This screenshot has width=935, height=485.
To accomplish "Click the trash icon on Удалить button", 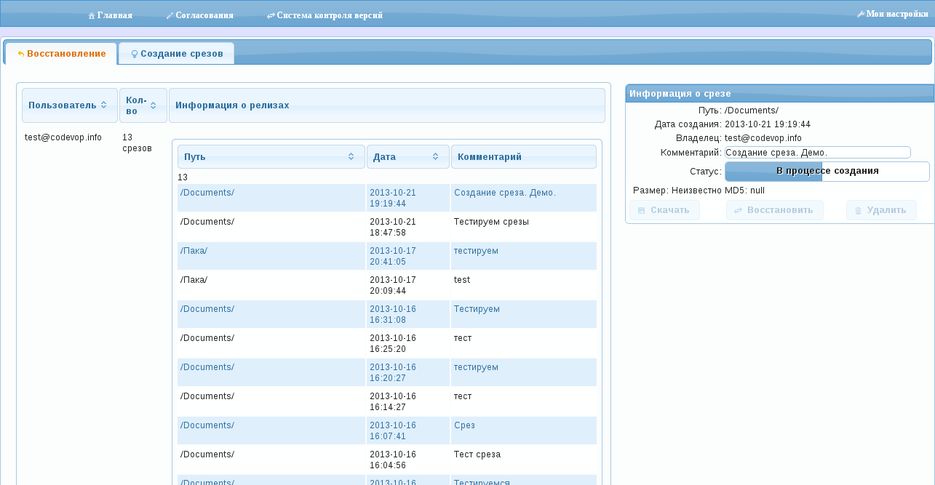I will (x=857, y=210).
